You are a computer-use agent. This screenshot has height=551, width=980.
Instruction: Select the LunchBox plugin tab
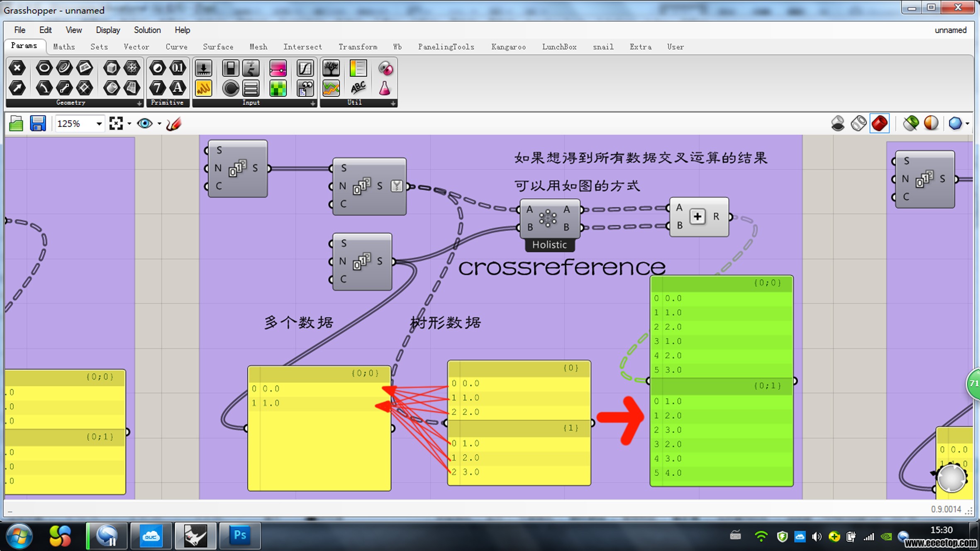click(x=560, y=47)
